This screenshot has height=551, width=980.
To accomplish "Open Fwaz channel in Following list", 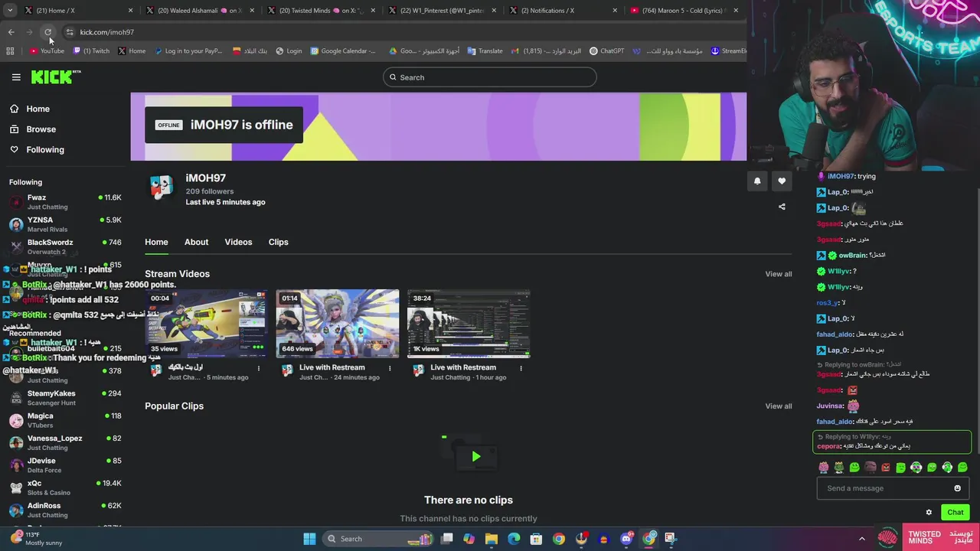I will click(x=65, y=202).
